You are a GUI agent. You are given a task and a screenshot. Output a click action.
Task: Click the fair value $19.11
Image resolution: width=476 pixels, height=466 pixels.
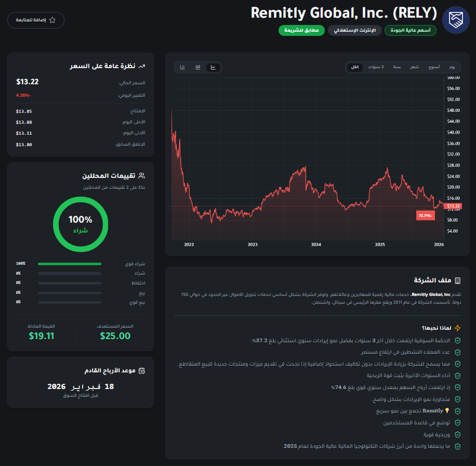click(x=41, y=336)
